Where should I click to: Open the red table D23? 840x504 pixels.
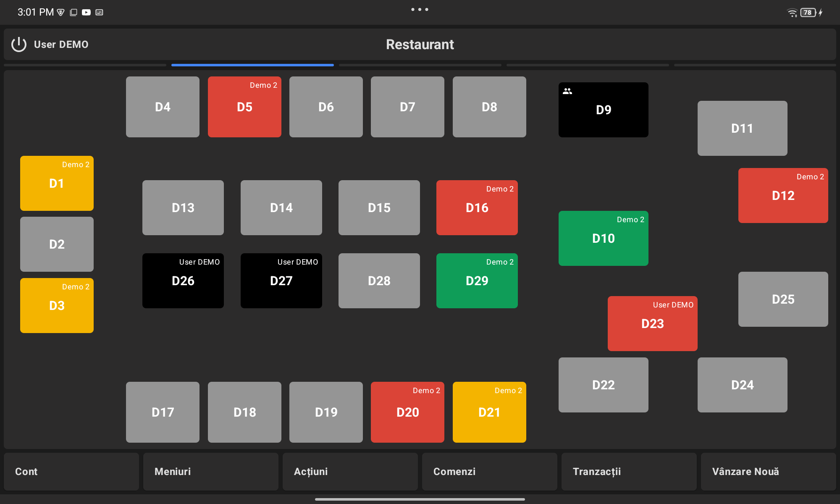[652, 323]
